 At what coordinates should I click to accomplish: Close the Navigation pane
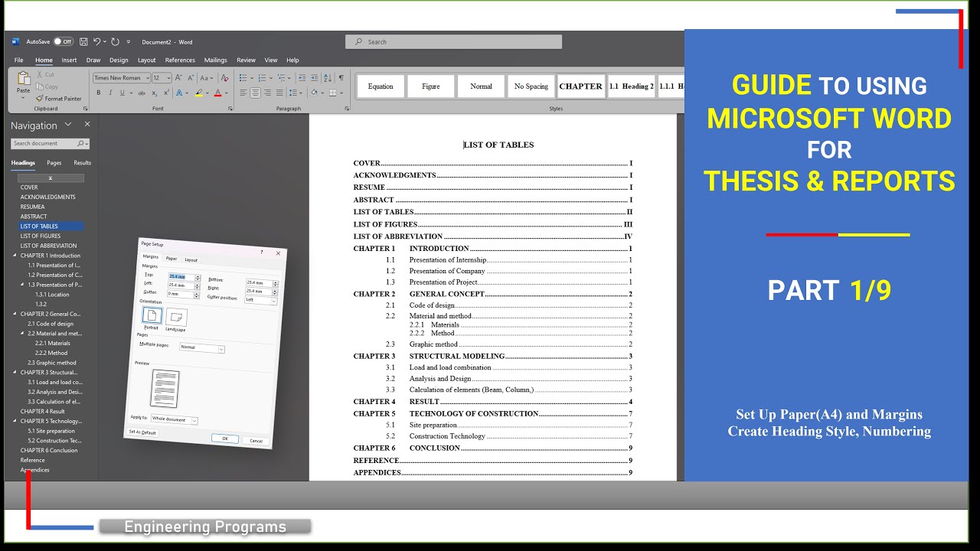coord(87,124)
